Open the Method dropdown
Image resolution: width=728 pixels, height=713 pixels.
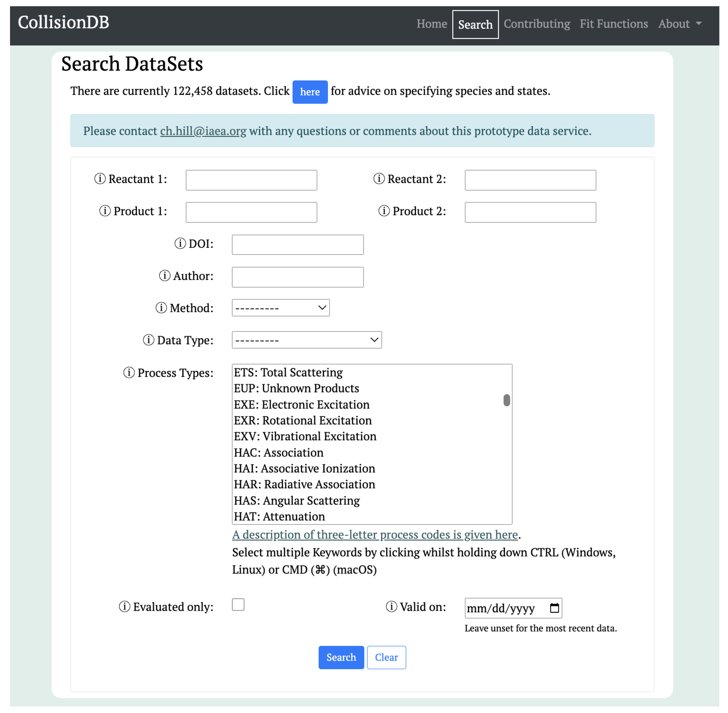tap(280, 308)
